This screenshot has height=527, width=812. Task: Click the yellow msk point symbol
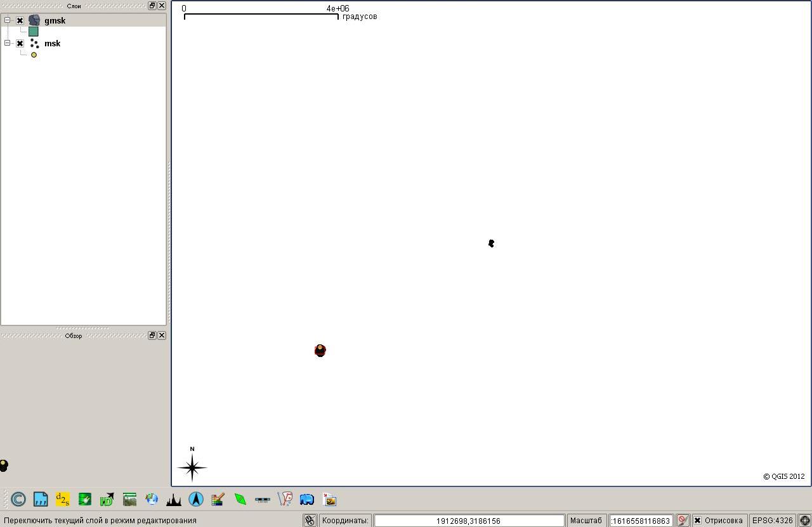pyautogui.click(x=34, y=55)
